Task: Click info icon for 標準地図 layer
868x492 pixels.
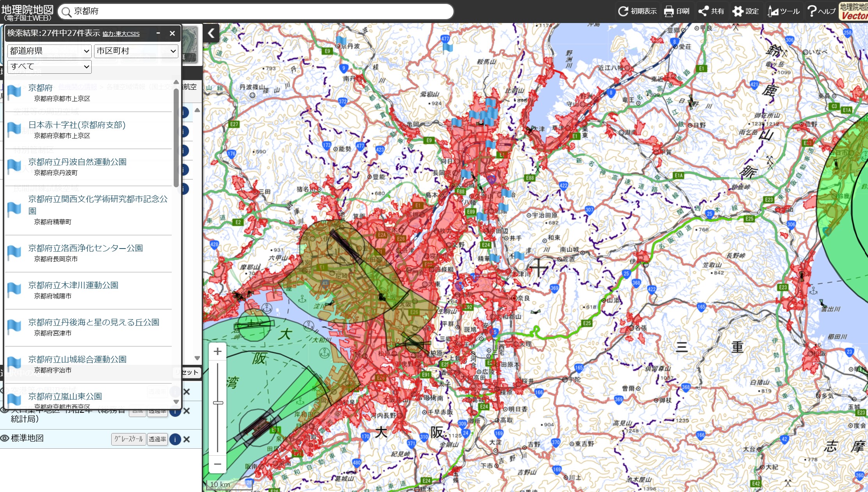Action: pyautogui.click(x=175, y=439)
